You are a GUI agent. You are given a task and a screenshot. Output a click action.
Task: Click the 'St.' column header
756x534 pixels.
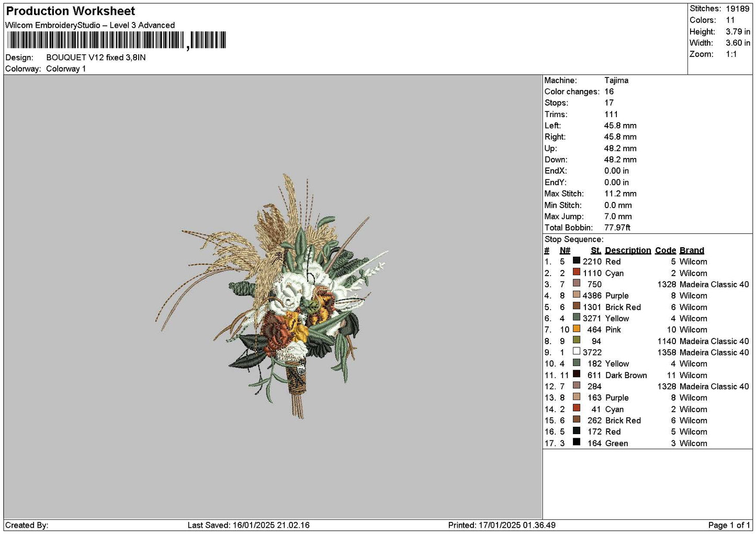596,251
